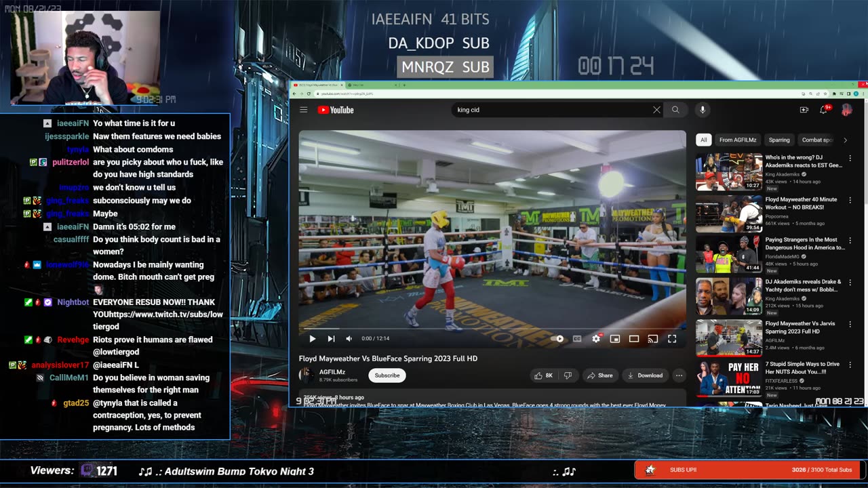Viewport: 868px width, 488px height.
Task: Clear the 'king cid' search text
Action: point(656,110)
